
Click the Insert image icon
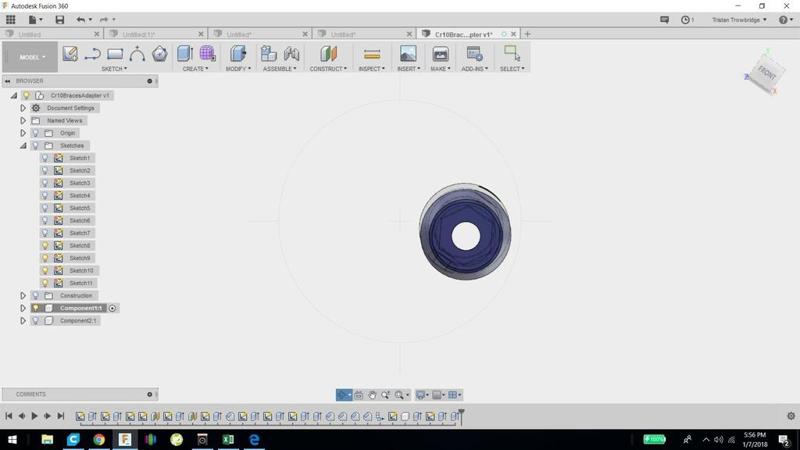408,54
